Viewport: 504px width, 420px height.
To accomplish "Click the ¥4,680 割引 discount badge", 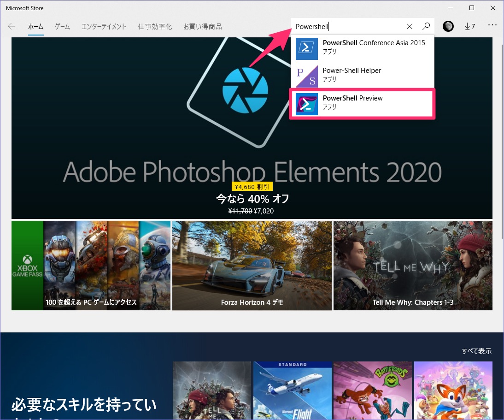I will pos(252,187).
